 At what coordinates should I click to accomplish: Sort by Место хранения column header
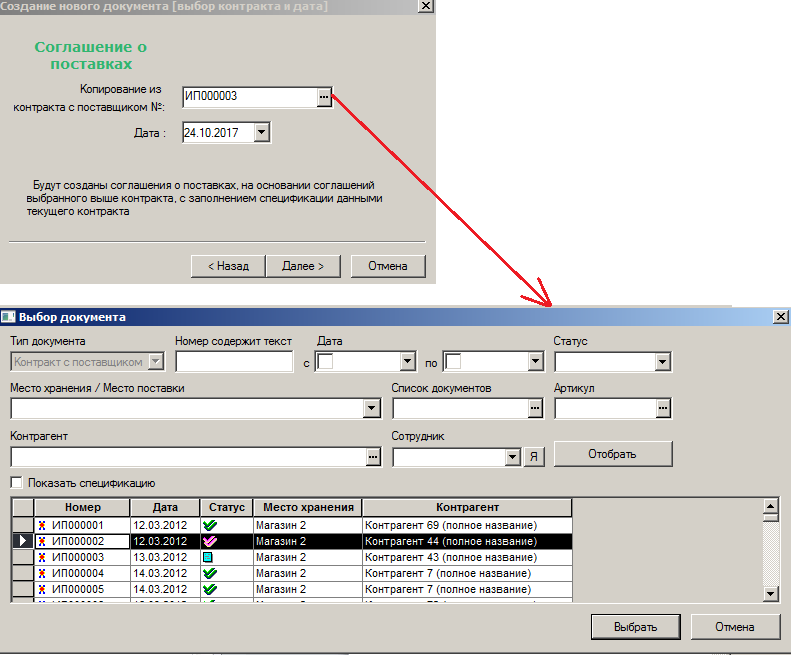click(x=308, y=507)
